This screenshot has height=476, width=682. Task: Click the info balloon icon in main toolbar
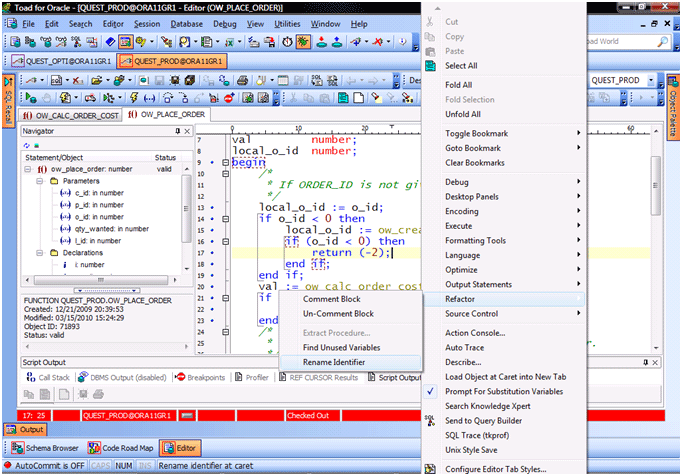(403, 42)
